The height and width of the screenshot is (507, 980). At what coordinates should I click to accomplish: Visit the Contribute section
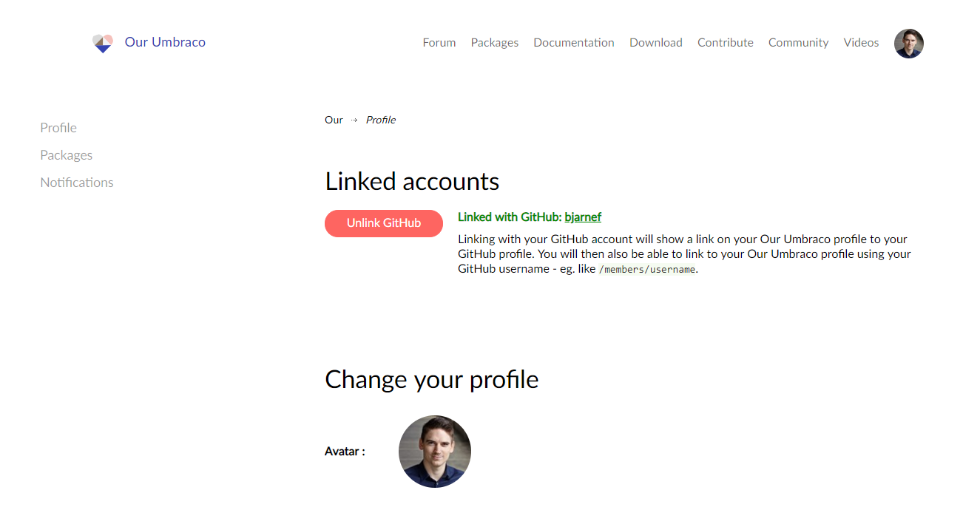725,42
